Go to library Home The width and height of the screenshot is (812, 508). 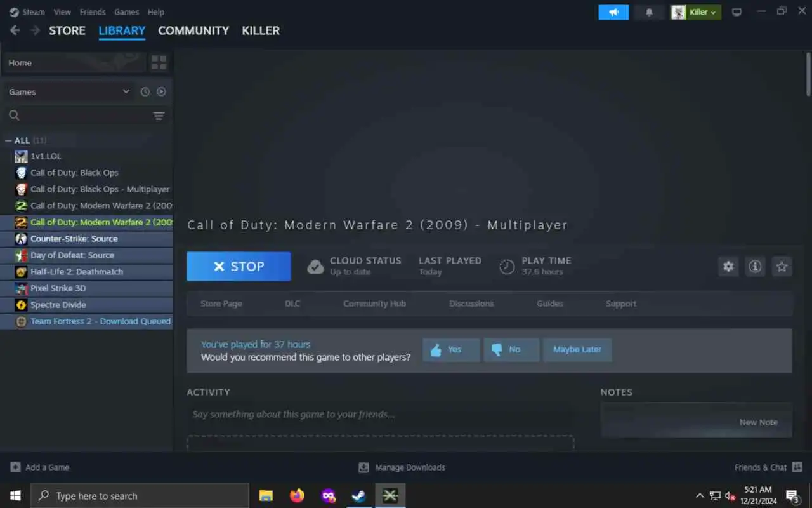pos(74,63)
